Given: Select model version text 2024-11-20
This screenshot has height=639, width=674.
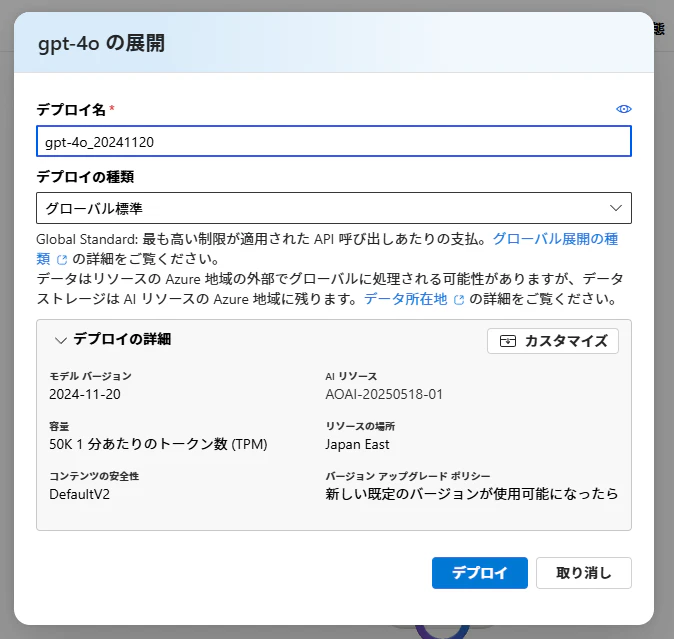Looking at the screenshot, I should click(85, 394).
